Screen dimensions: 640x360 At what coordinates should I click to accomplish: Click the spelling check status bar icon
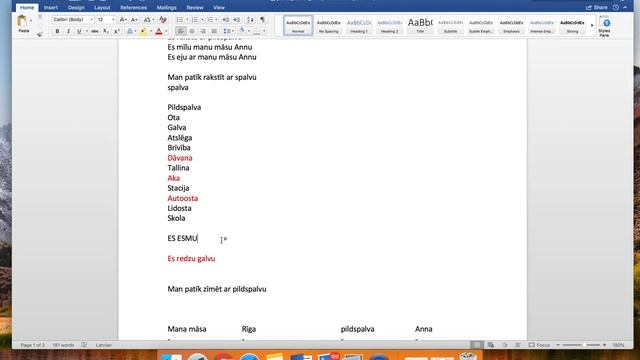[x=84, y=345]
